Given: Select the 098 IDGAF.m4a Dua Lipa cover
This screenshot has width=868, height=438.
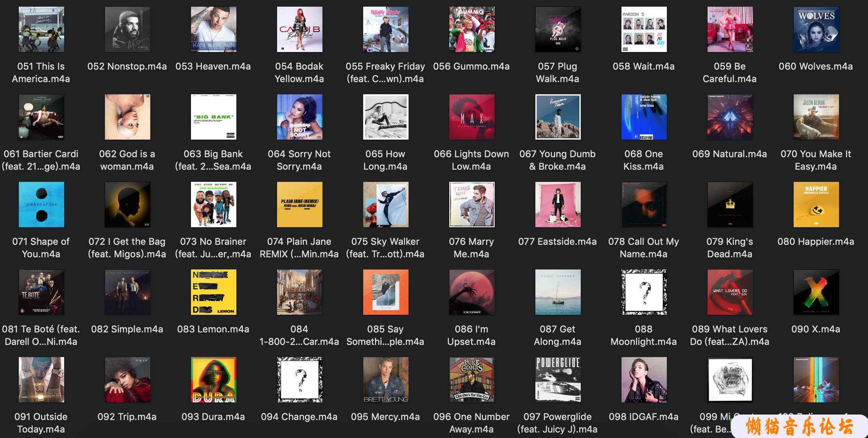Looking at the screenshot, I should point(644,380).
